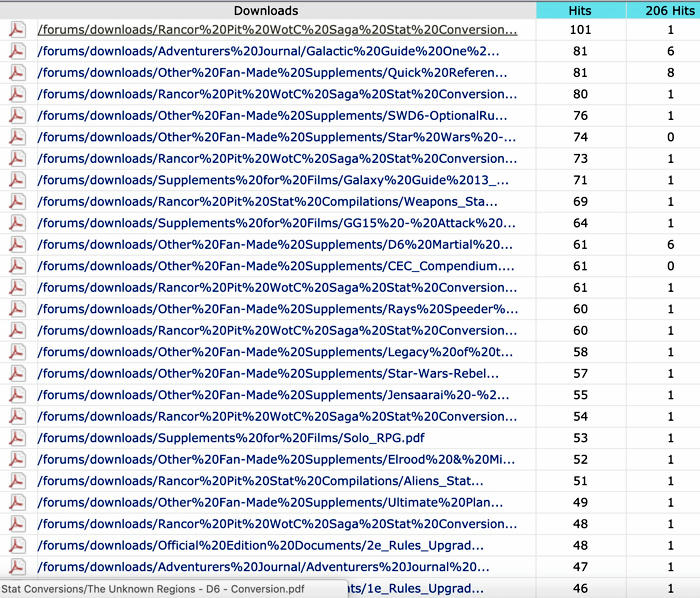Open the CEC_Compendium download link

tap(276, 266)
